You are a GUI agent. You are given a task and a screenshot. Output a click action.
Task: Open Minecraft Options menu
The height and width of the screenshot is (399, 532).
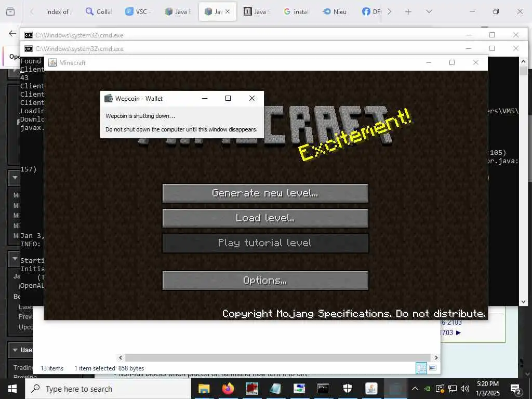coord(265,280)
